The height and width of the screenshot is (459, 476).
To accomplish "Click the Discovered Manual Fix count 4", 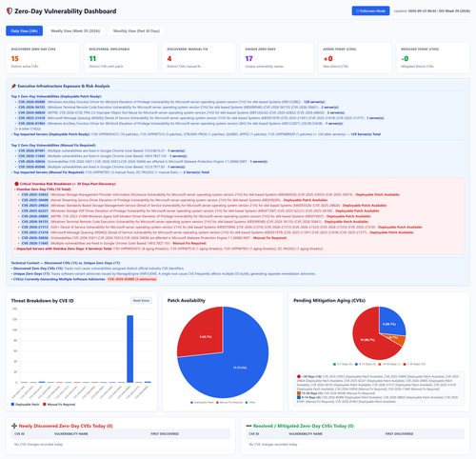I will (169, 59).
